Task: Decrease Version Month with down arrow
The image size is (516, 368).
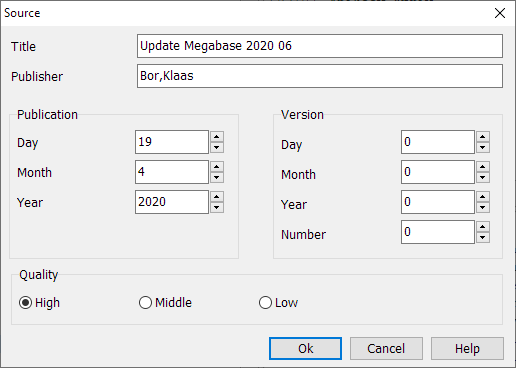Action: [483, 177]
